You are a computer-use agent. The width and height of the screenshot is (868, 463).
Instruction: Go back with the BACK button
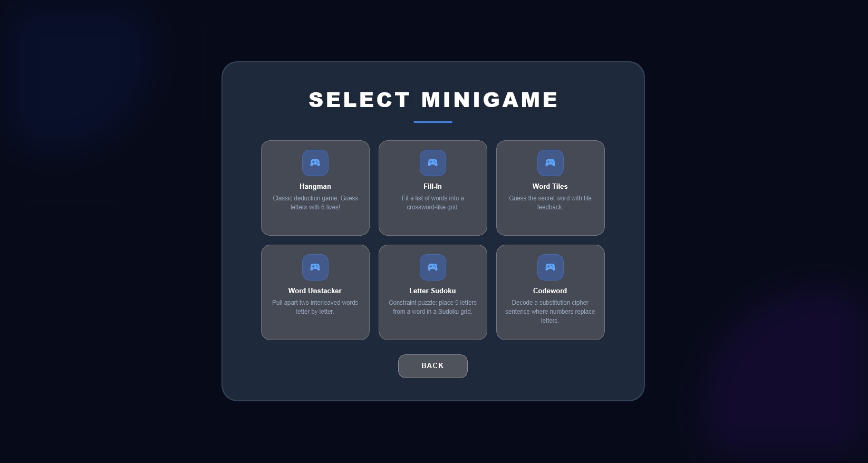click(x=433, y=366)
